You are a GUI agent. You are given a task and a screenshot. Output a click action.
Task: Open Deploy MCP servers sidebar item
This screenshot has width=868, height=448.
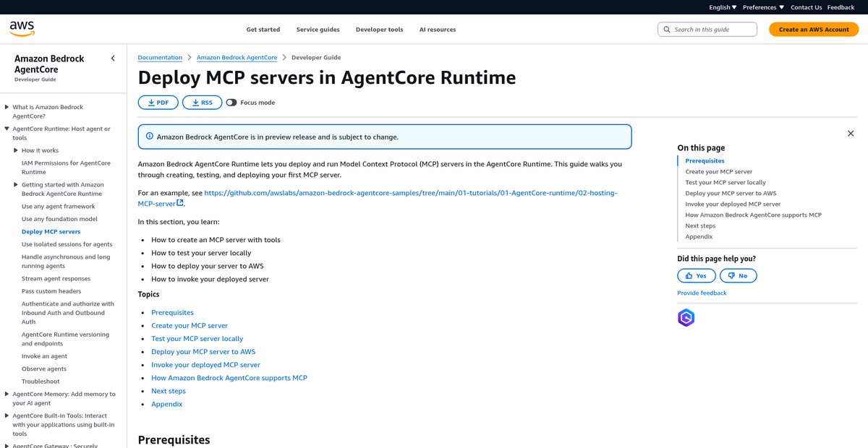51,232
